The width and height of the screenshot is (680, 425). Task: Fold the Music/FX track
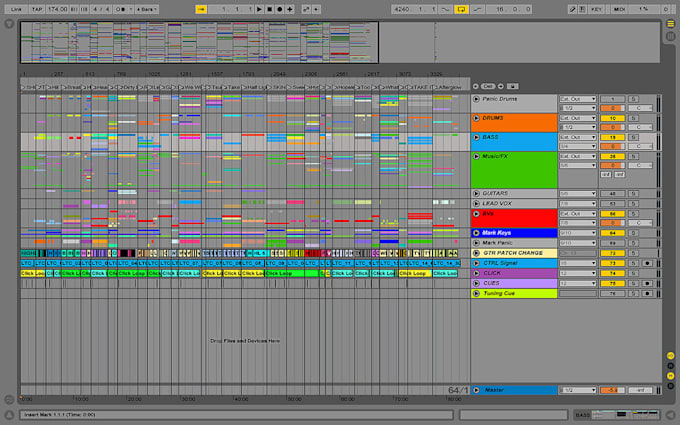point(476,157)
